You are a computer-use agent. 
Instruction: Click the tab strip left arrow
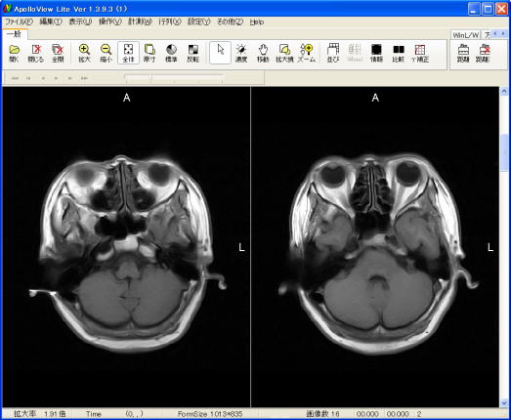[x=495, y=34]
